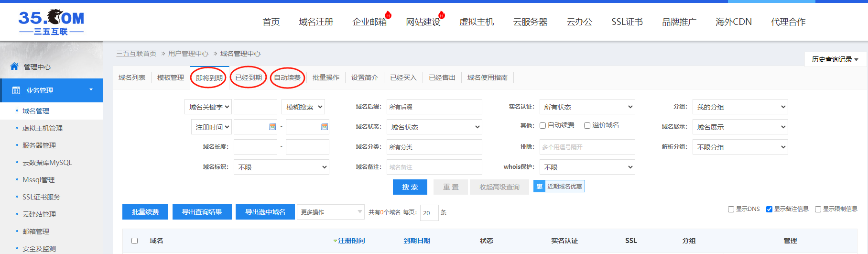868x254 pixels.
Task: Click the 域名备注 input field
Action: click(434, 167)
